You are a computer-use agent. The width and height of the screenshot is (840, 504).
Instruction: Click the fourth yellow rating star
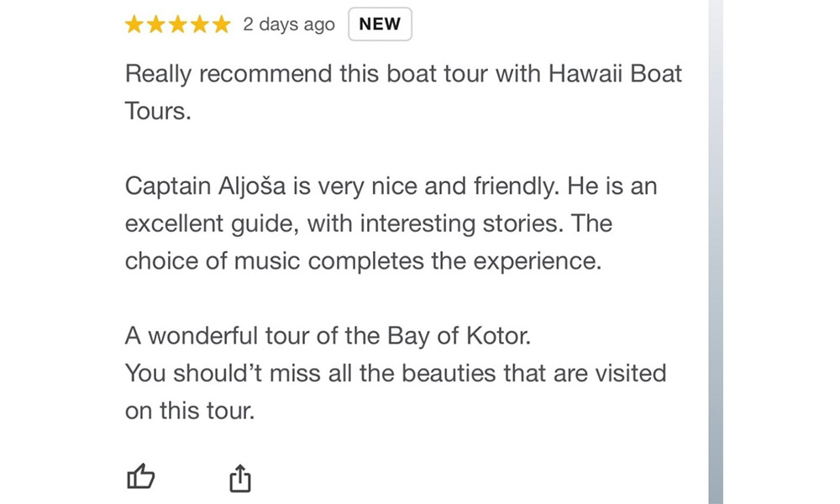click(x=200, y=24)
